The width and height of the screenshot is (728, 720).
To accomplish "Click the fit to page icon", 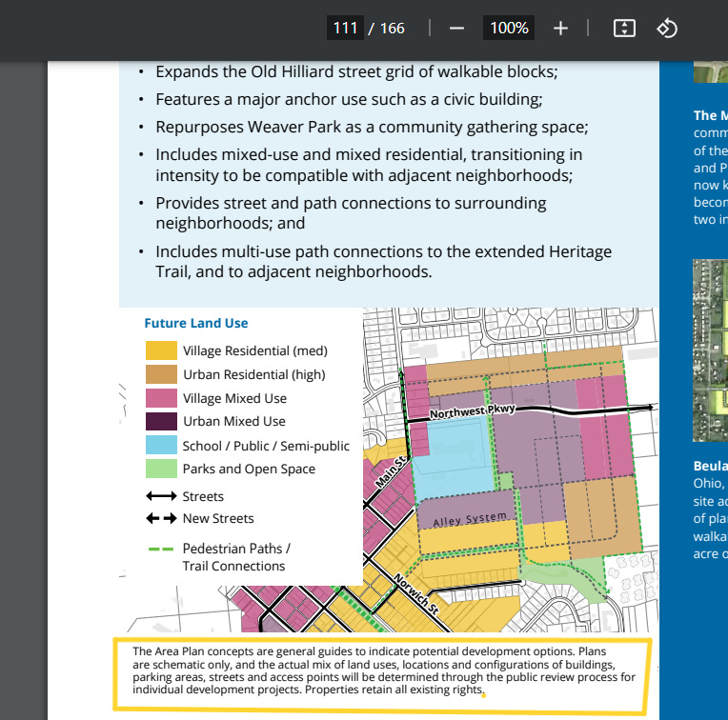I will click(624, 29).
